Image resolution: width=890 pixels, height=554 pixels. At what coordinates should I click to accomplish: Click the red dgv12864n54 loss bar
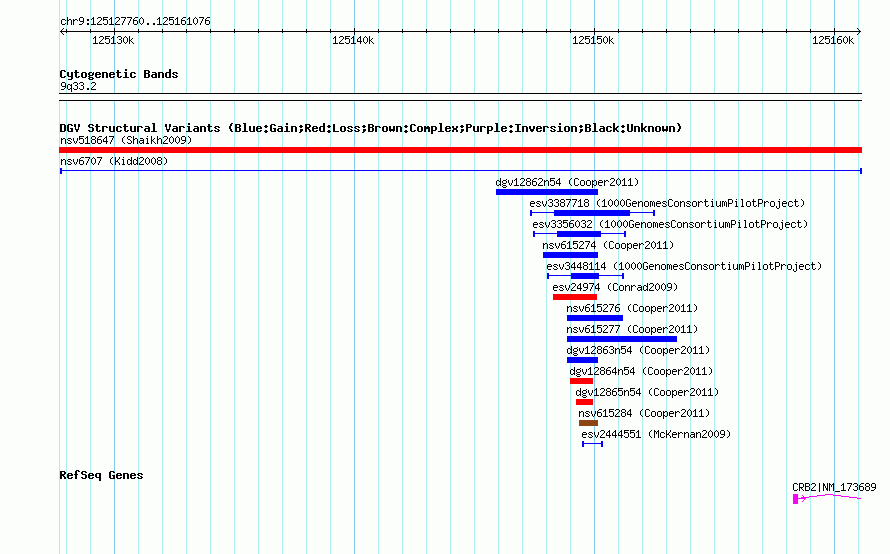click(581, 381)
